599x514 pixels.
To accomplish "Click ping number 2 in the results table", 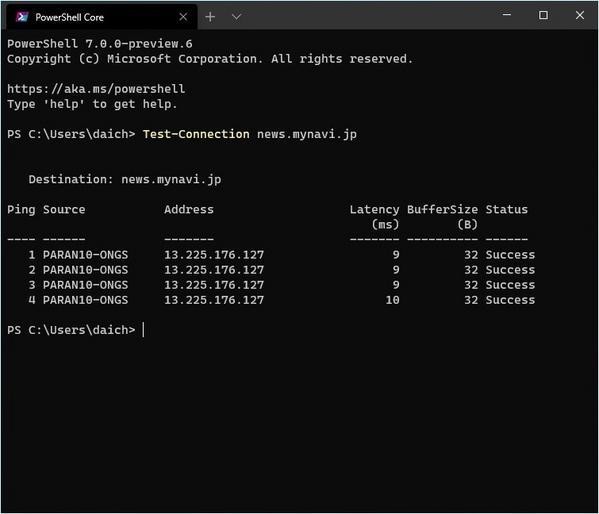I will pyautogui.click(x=32, y=270).
